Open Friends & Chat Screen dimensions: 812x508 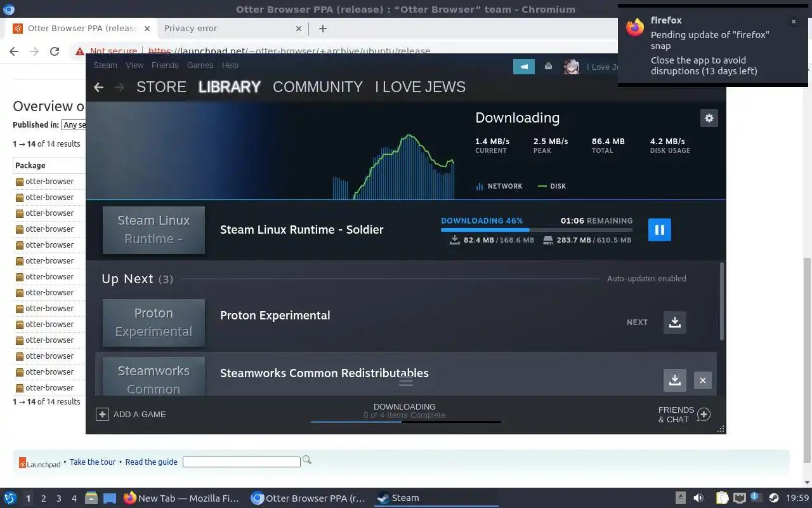684,415
